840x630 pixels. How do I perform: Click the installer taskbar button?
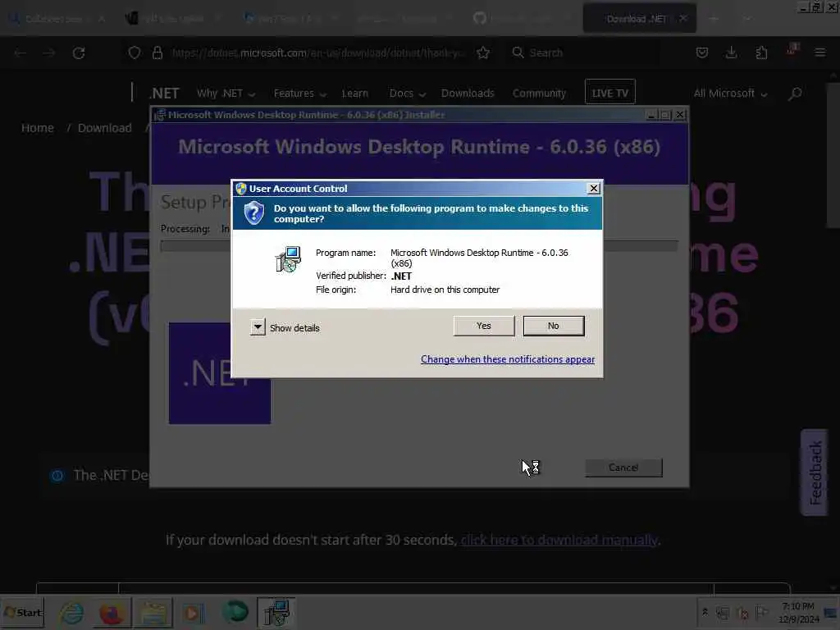276,613
